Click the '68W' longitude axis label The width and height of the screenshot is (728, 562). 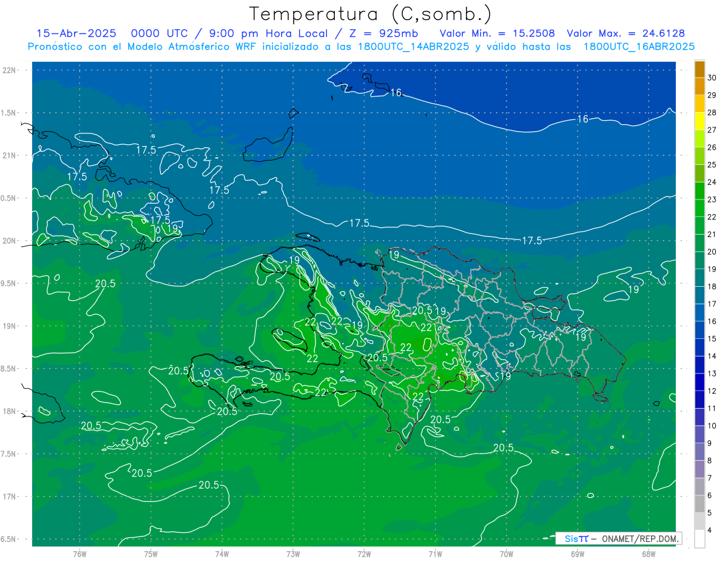648,554
